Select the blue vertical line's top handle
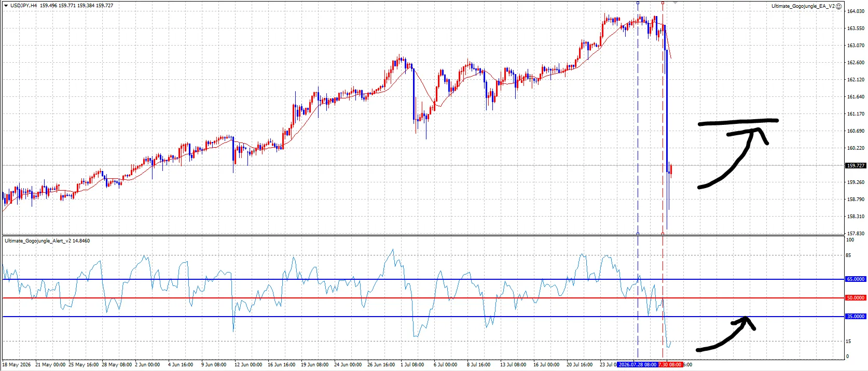The height and width of the screenshot is (371, 868). pyautogui.click(x=638, y=3)
